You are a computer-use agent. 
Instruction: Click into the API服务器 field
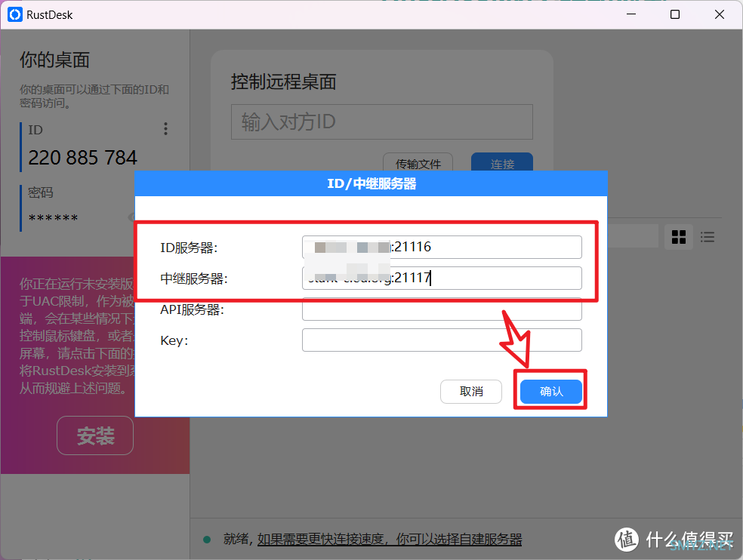(x=442, y=309)
